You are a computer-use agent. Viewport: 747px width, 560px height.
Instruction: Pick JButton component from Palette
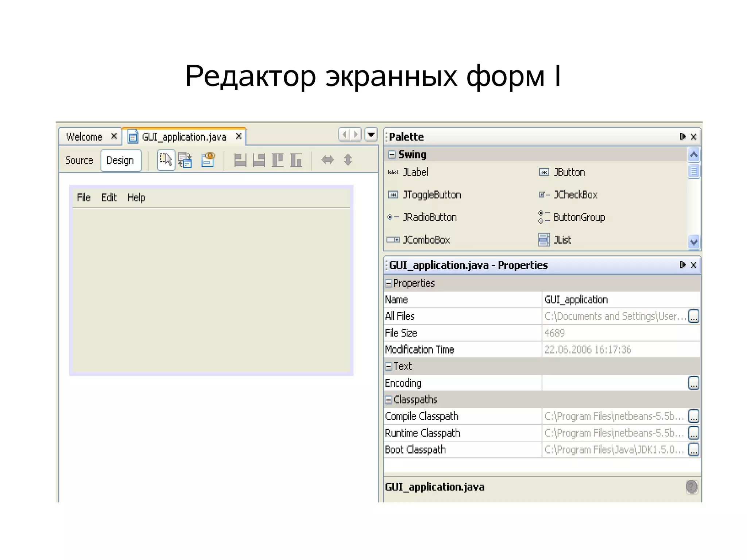(x=562, y=172)
